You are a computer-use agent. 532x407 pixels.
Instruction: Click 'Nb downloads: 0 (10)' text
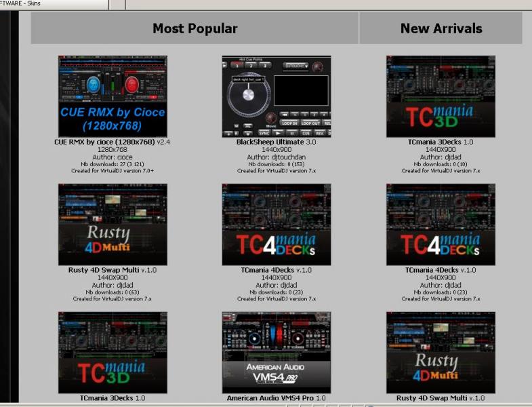[x=441, y=164]
